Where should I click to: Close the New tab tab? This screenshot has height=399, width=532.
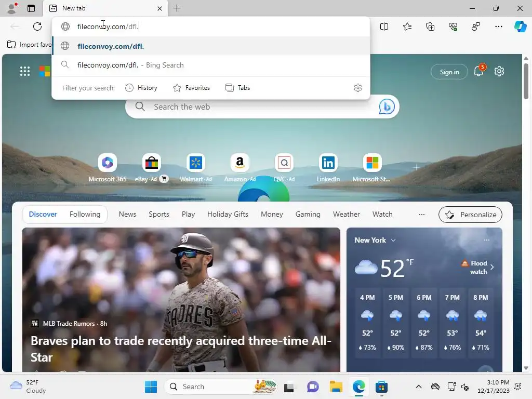point(160,8)
